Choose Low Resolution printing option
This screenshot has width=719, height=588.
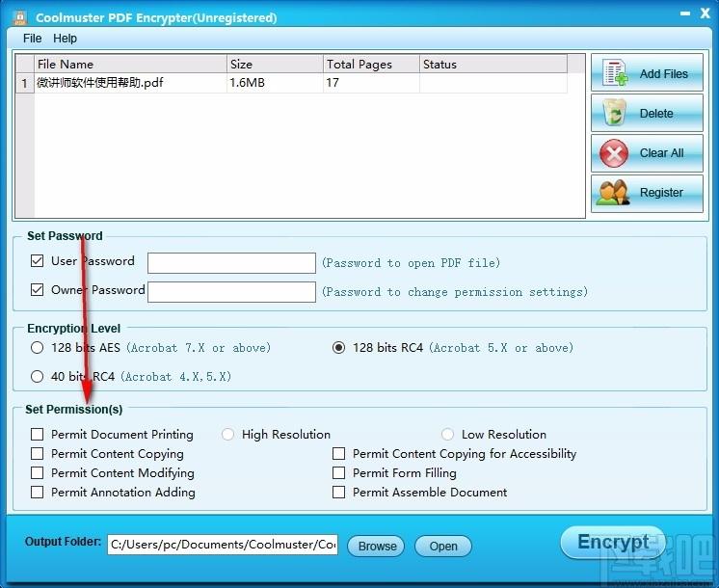coord(447,435)
